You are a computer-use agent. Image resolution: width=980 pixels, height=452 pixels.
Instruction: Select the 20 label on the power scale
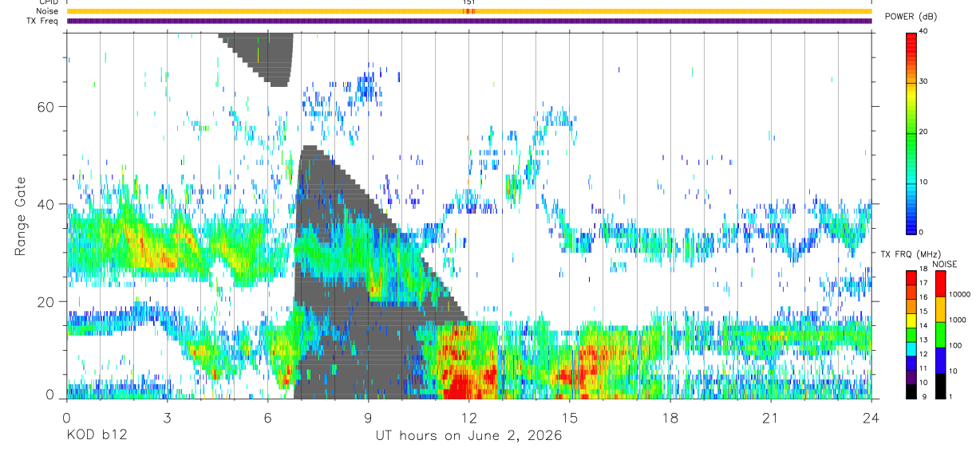click(x=923, y=132)
